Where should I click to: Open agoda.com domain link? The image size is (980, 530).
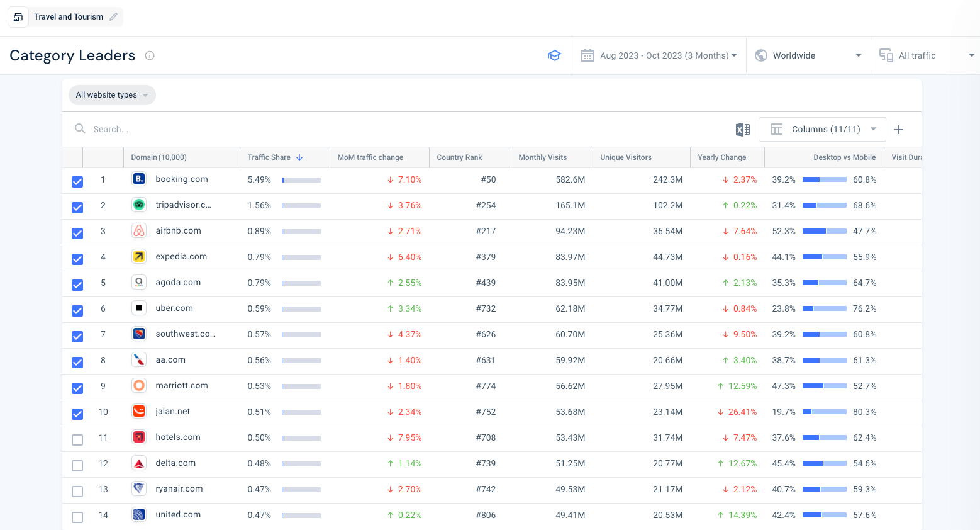click(x=178, y=283)
